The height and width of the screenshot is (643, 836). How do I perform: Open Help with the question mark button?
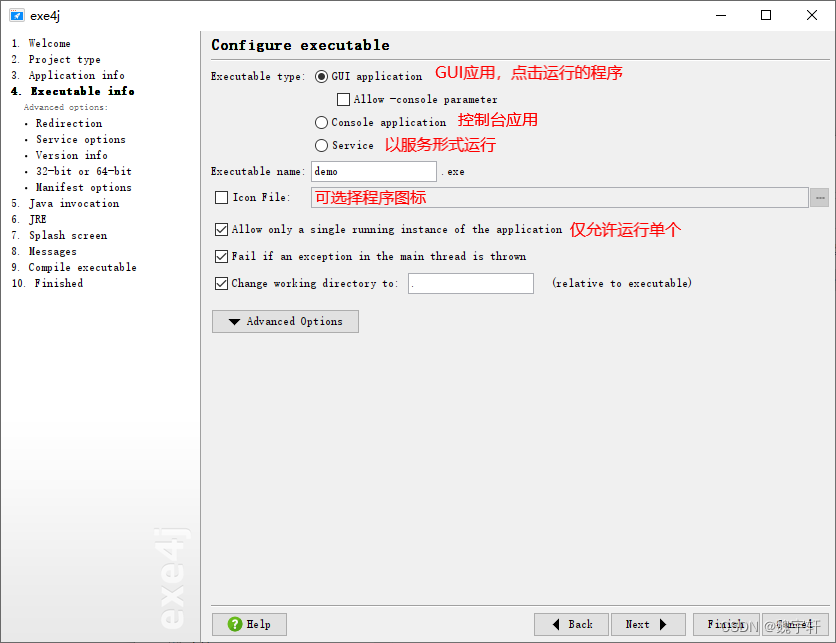(x=248, y=624)
